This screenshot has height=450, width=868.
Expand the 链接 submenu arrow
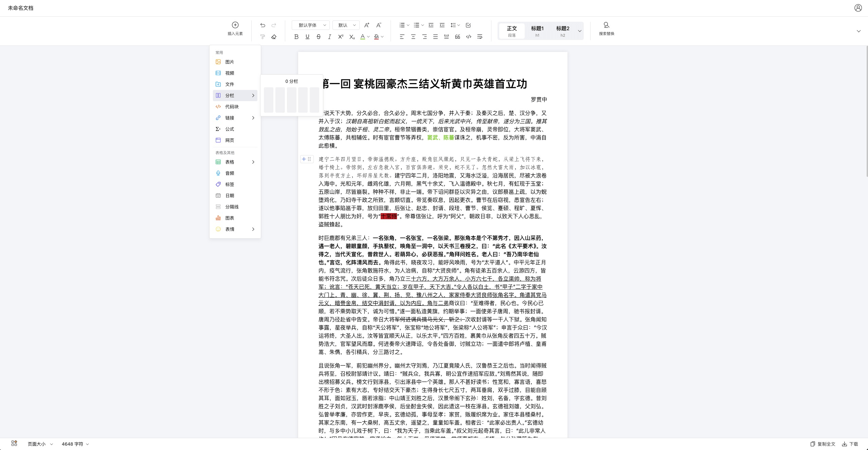pos(253,118)
